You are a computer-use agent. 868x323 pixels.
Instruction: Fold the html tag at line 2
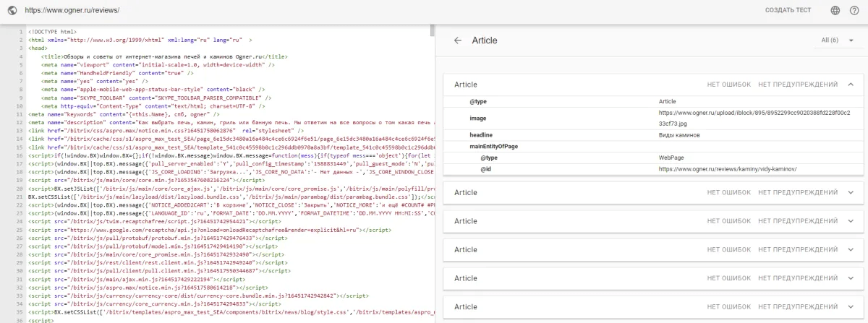pos(24,40)
